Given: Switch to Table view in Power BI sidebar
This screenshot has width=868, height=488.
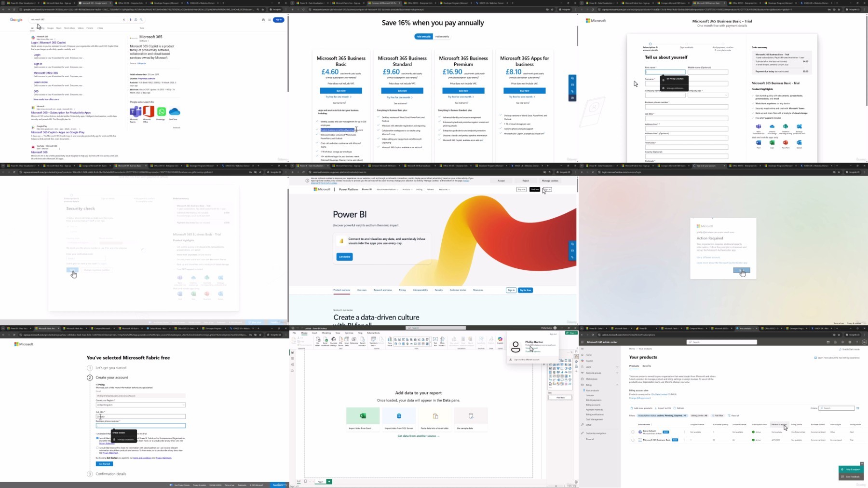Looking at the screenshot, I should click(x=293, y=358).
